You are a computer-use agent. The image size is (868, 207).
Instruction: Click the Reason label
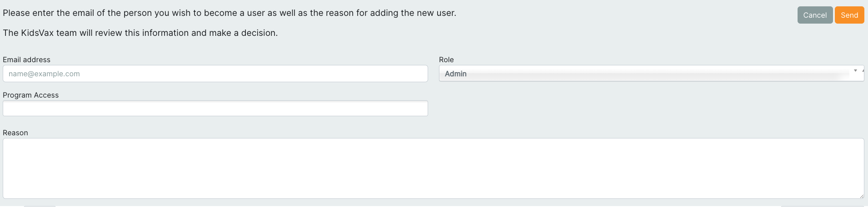click(15, 133)
